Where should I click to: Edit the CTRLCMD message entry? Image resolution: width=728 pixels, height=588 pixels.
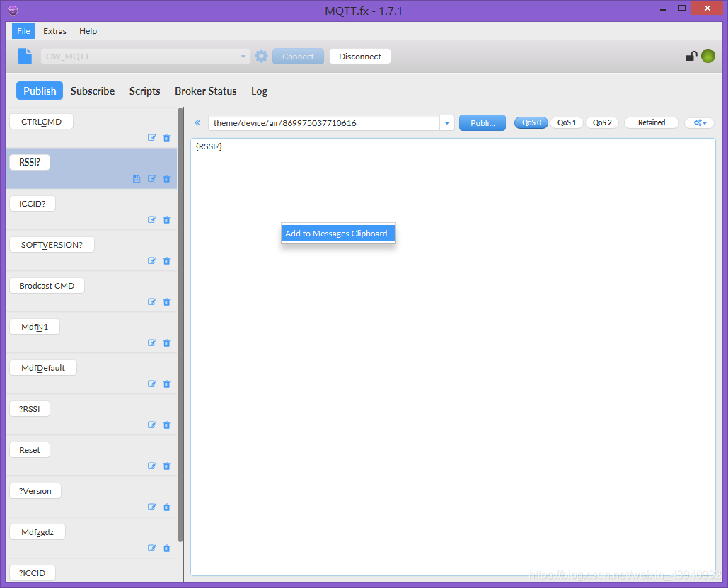(x=152, y=137)
